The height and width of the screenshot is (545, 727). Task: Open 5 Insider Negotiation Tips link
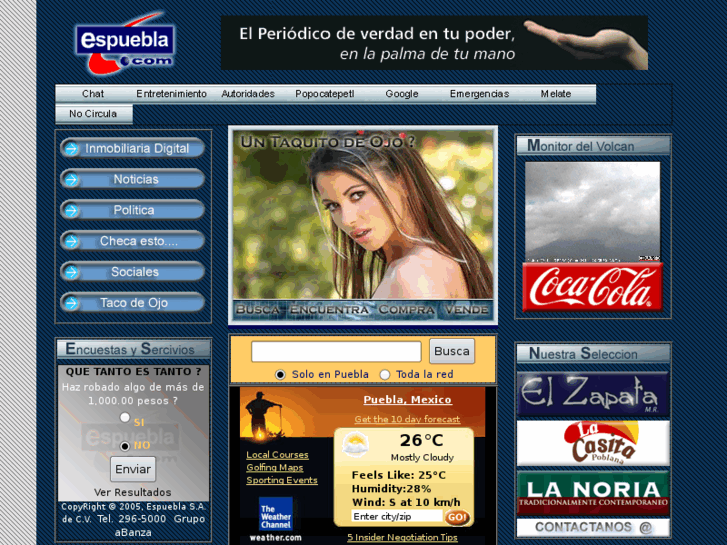click(x=402, y=537)
